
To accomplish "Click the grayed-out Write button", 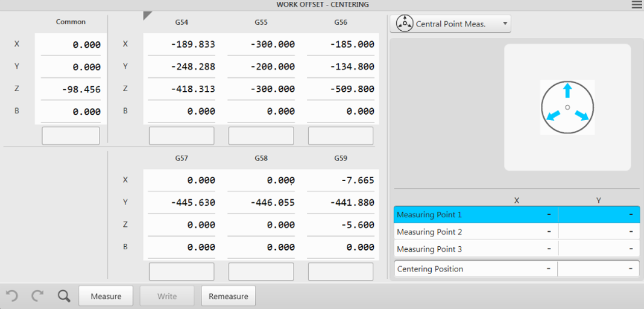I will pos(167,296).
